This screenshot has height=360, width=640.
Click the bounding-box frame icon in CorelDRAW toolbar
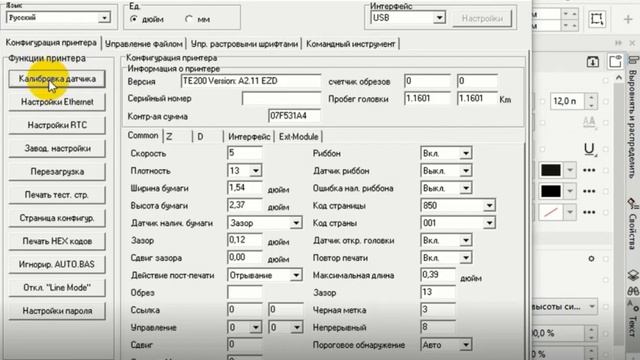coord(596,19)
